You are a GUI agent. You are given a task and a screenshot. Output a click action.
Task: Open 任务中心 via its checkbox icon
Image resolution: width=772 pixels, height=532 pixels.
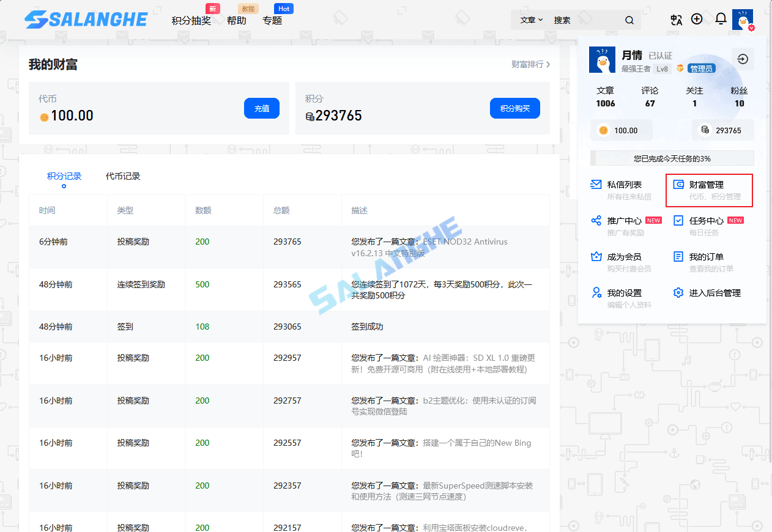click(678, 220)
